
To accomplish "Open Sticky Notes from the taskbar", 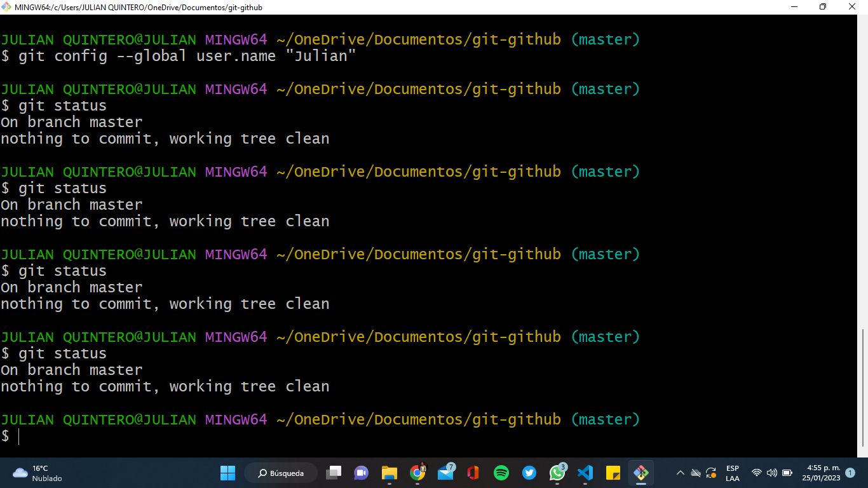I will point(613,473).
